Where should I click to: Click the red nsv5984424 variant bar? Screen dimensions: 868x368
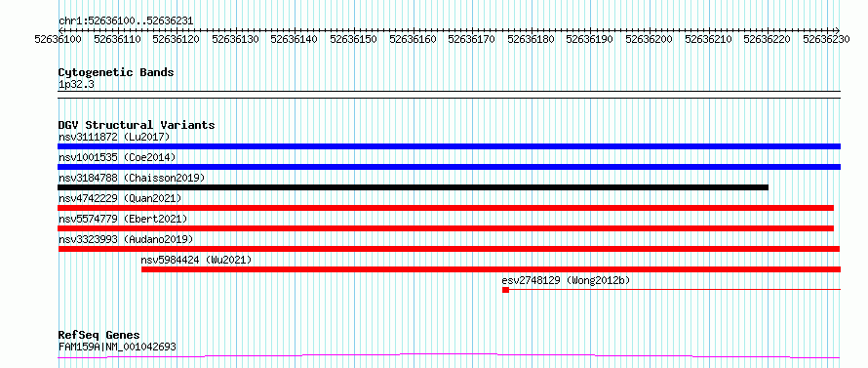click(x=491, y=269)
